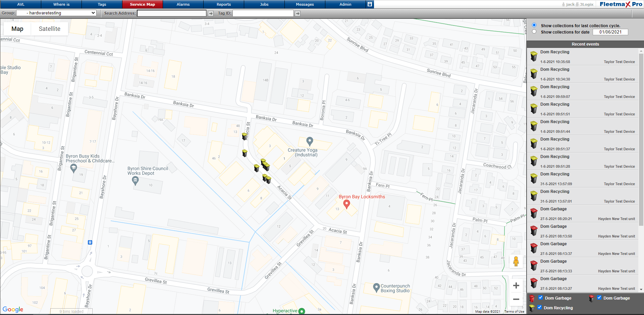Screen dimensions: 644x315
Task: Open the Terms of Use link
Action: point(514,312)
